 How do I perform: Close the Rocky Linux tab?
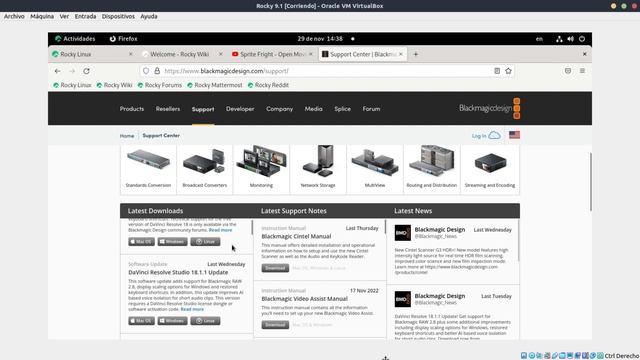tap(131, 54)
